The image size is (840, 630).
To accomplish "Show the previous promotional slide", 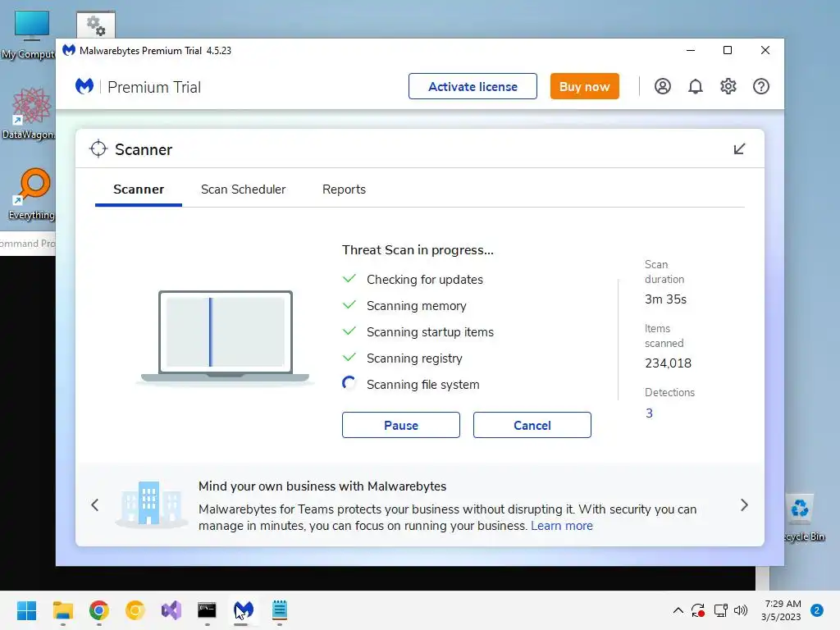I will tap(95, 505).
